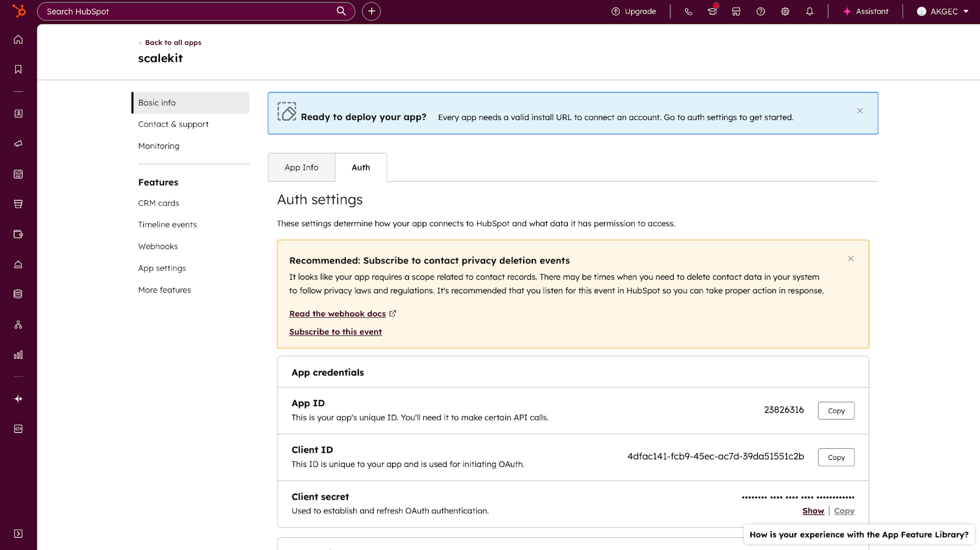Screen dimensions: 980x550
Task: Select Contact & support menu item
Action: coord(173,124)
